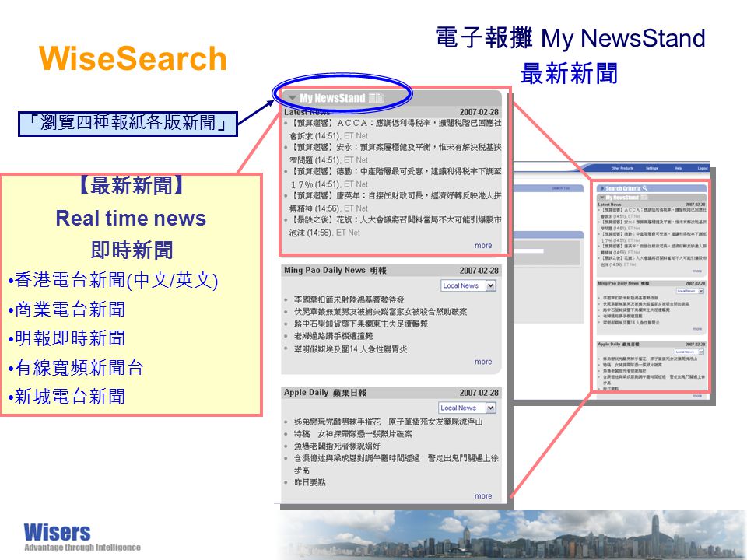
Task: Expand Search Criteria panel in small page
Action: coord(602,188)
